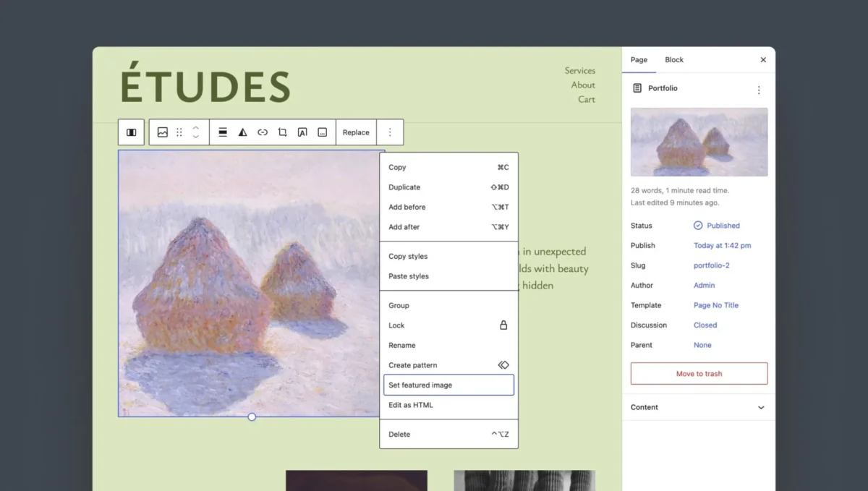Screen dimensions: 868x491
Task: Click the image resize handle circle
Action: [x=252, y=417]
